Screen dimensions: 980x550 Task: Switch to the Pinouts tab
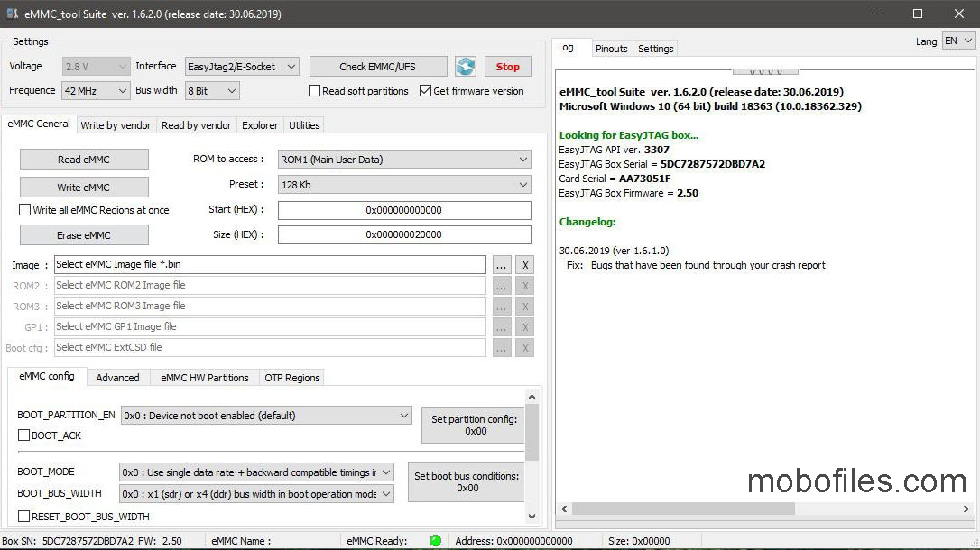(611, 49)
